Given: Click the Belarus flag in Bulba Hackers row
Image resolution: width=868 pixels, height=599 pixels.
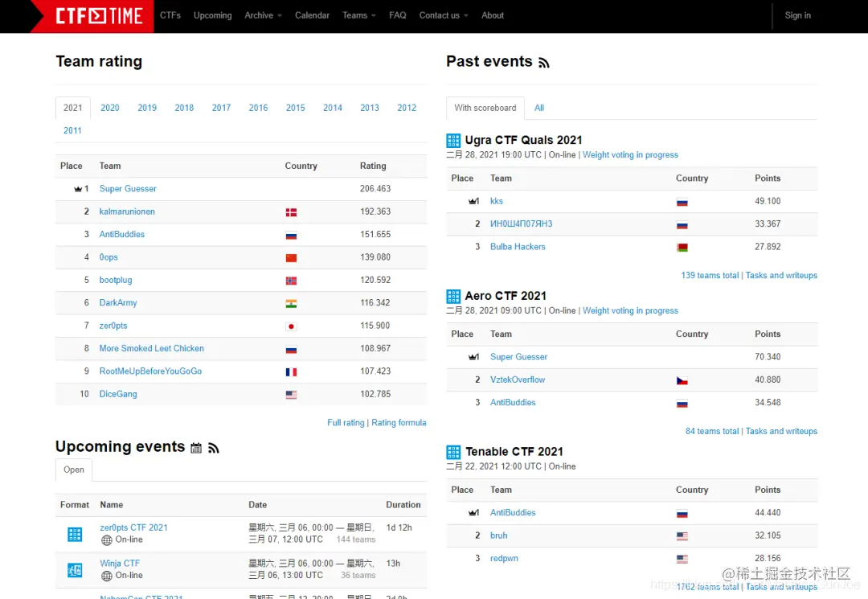Looking at the screenshot, I should [x=682, y=248].
